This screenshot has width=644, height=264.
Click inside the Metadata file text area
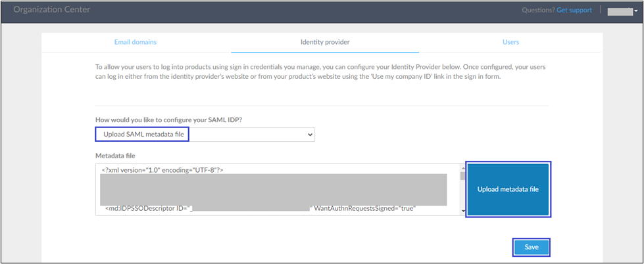pos(276,190)
